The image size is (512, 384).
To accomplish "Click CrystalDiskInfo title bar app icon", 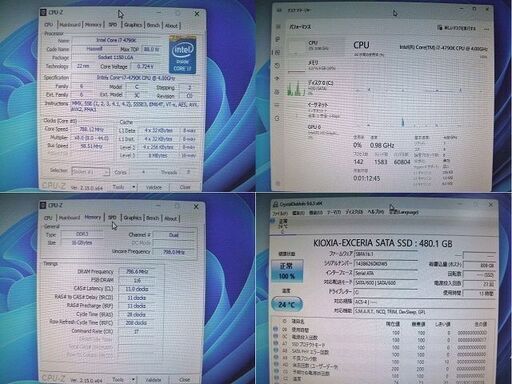I will (276, 204).
